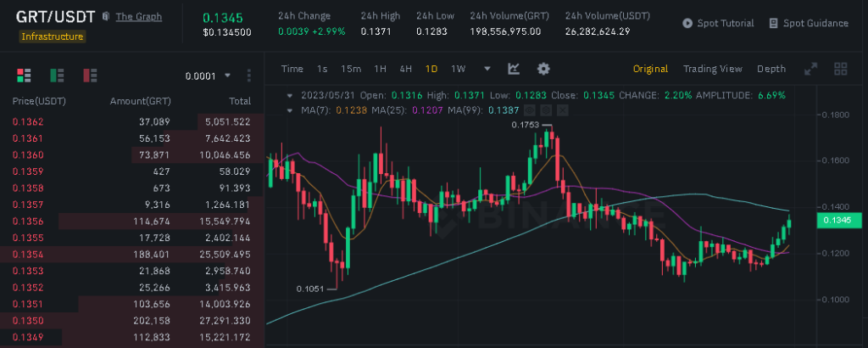Select the 4H time interval
The height and width of the screenshot is (348, 868).
[405, 69]
